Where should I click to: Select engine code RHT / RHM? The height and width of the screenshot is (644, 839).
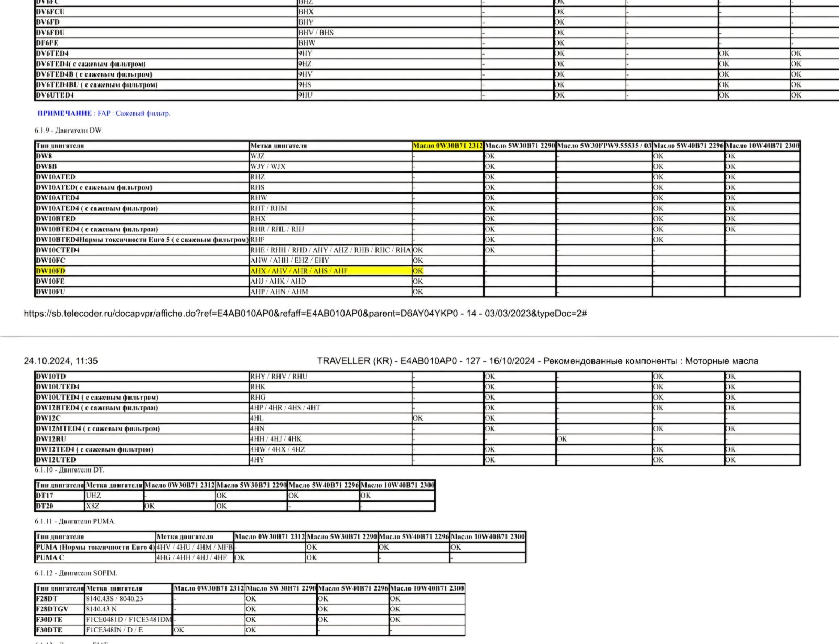point(269,208)
